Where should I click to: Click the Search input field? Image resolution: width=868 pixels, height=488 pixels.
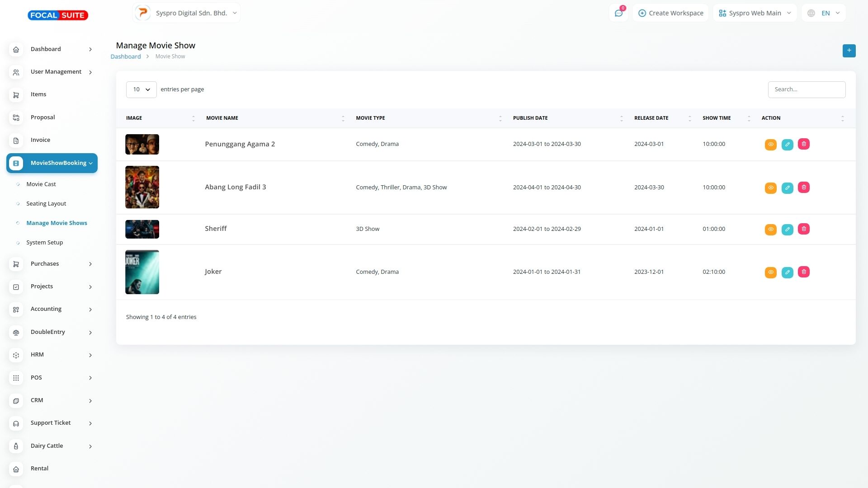(x=806, y=89)
